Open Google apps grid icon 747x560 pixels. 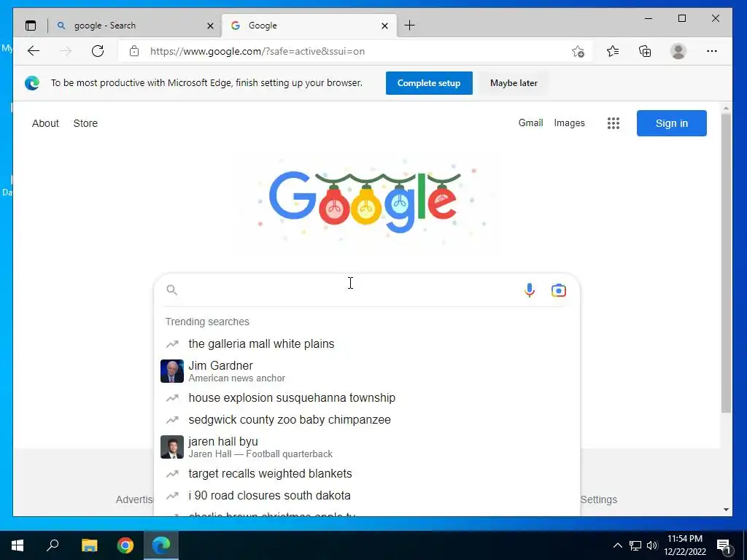coord(613,123)
